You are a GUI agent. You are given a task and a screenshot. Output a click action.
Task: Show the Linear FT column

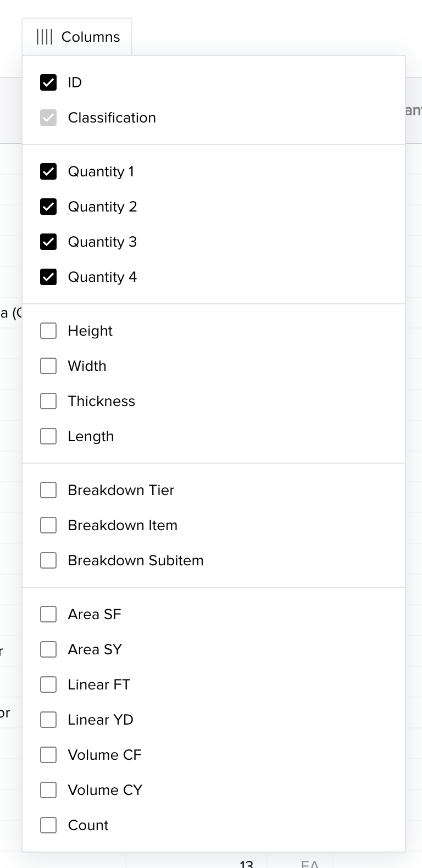pyautogui.click(x=48, y=685)
